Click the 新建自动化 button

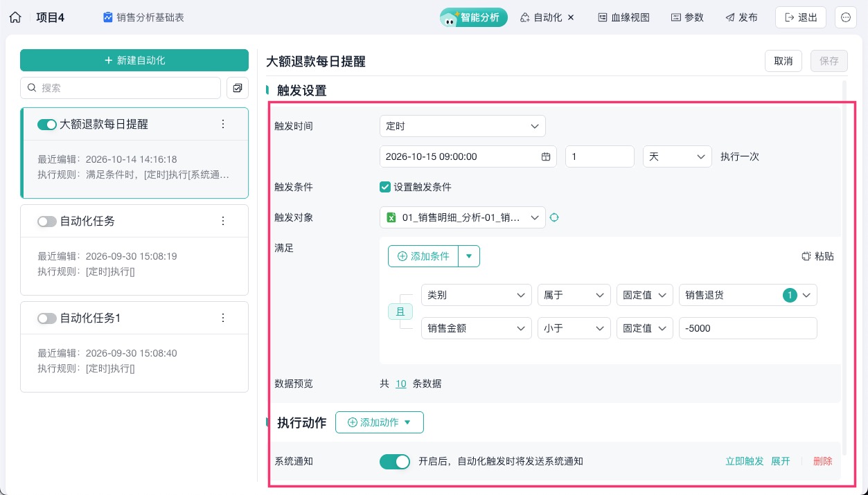click(x=134, y=60)
